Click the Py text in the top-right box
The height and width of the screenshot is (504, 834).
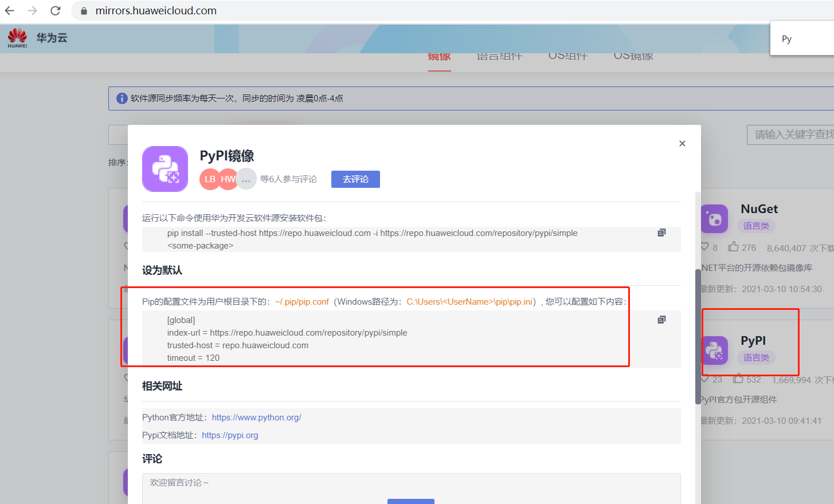point(786,39)
